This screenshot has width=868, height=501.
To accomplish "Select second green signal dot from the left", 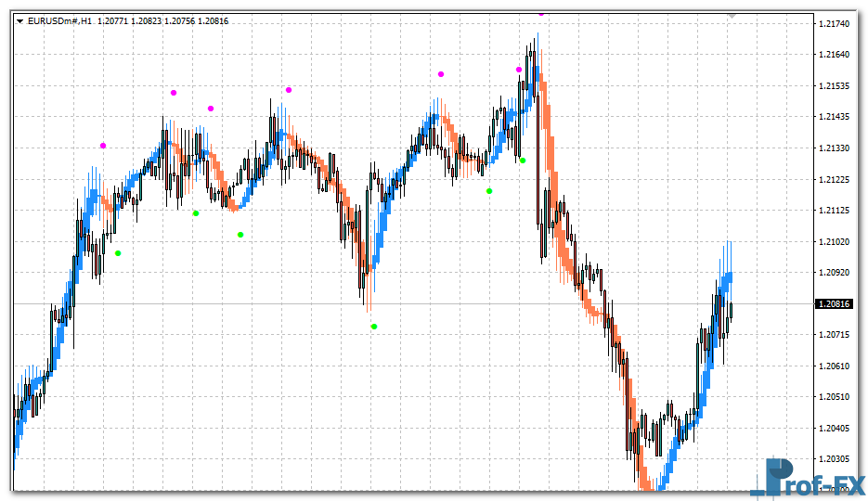I will [196, 213].
